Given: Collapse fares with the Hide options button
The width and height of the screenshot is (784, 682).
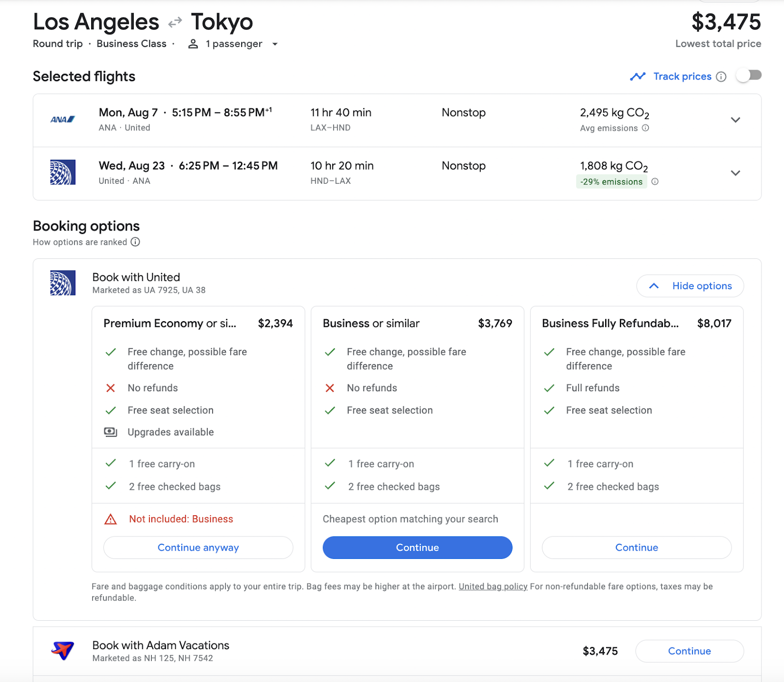Looking at the screenshot, I should coord(690,286).
